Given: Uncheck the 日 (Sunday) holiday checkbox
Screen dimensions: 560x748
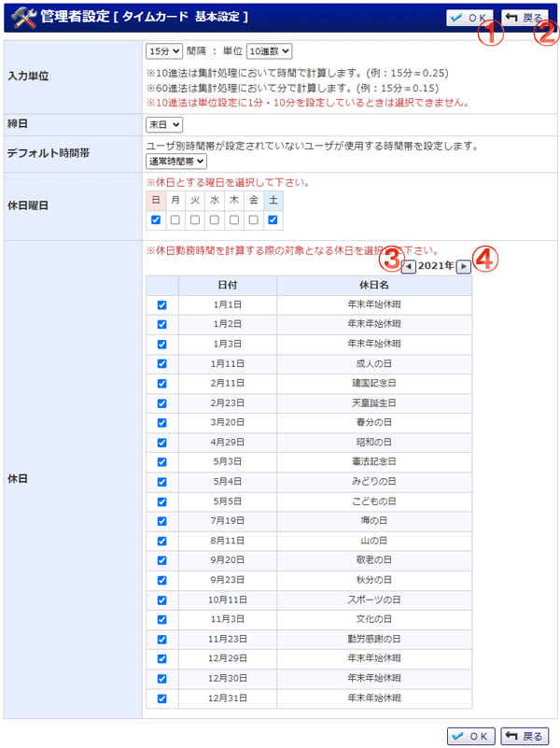Looking at the screenshot, I should click(x=156, y=219).
